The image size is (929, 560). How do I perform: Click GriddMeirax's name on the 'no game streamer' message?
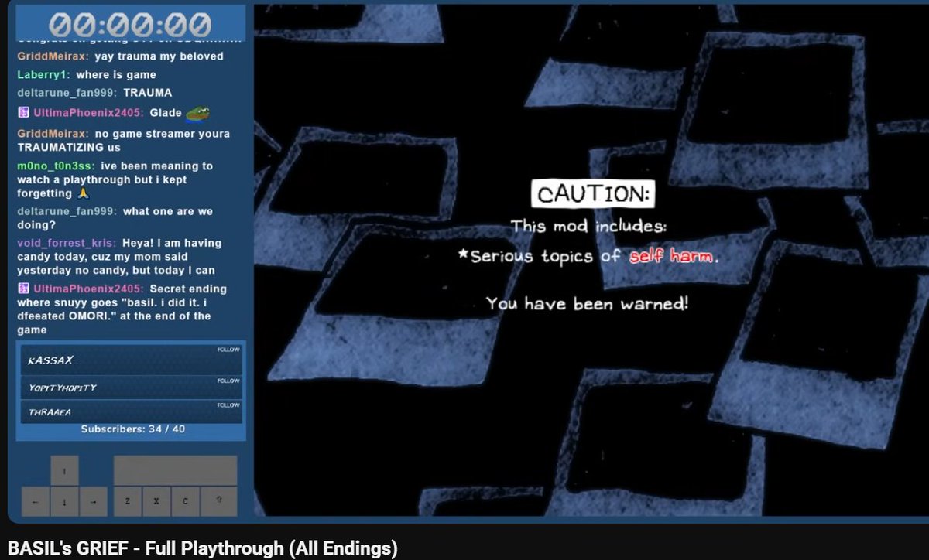[x=53, y=134]
